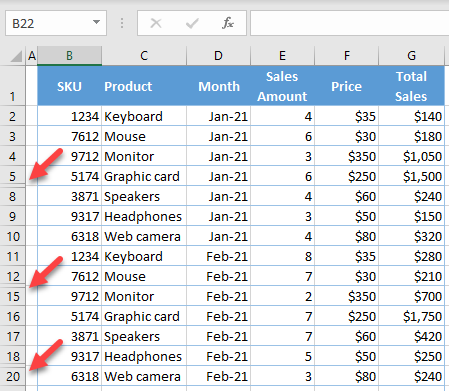Select row 9 header

(13, 216)
